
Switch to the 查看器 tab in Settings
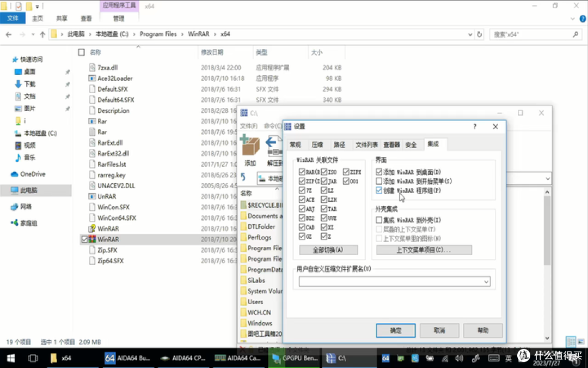[391, 145]
